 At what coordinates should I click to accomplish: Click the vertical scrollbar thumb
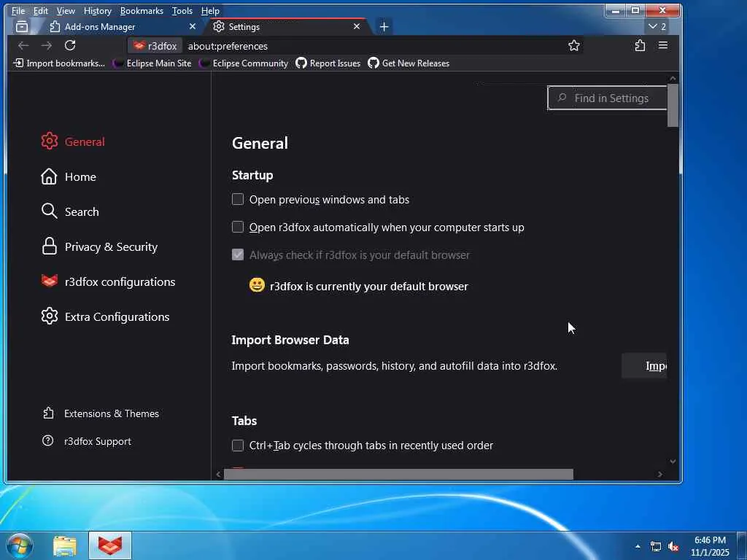click(x=673, y=105)
